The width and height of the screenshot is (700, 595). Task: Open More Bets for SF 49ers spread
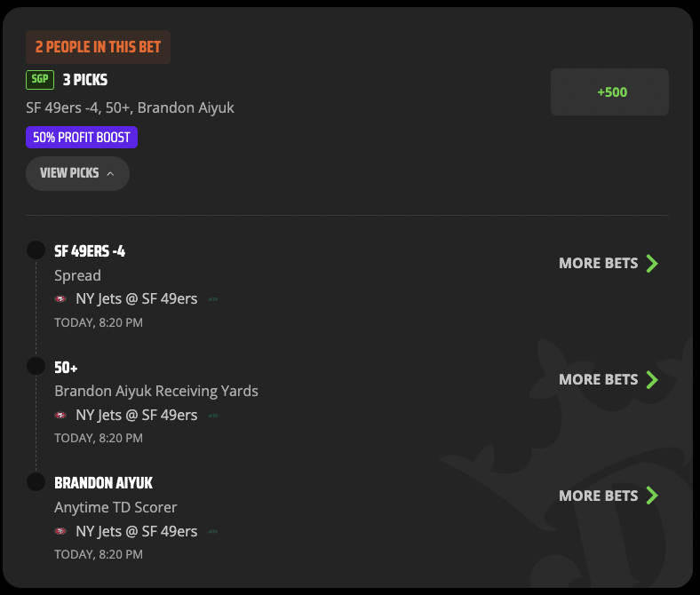[x=609, y=264]
